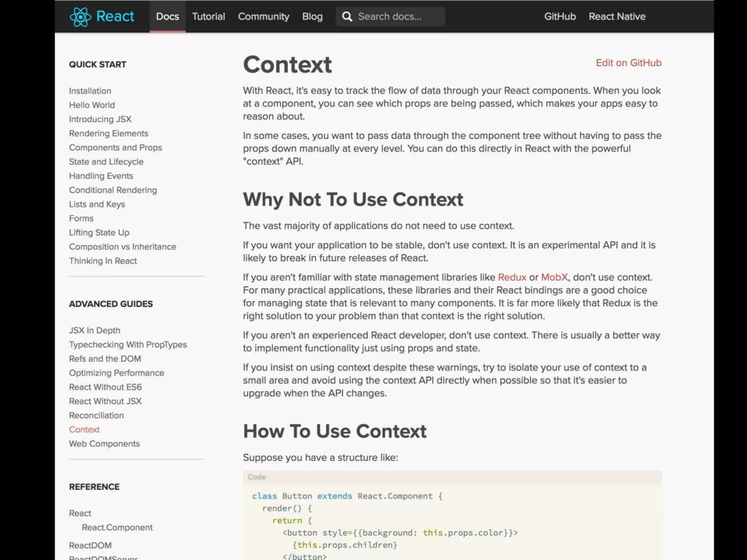Open the Tutorial tab
Viewport: 747px width, 560px height.
209,16
